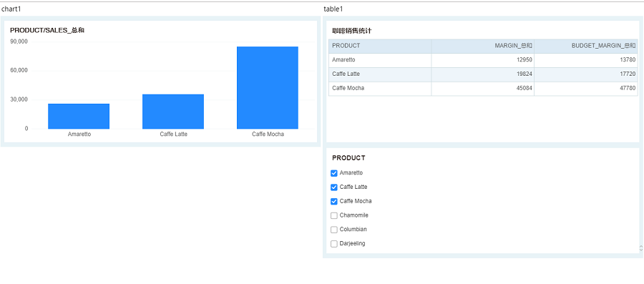644x284 pixels.
Task: Click the Amaretto bar in chart
Action: 79,116
